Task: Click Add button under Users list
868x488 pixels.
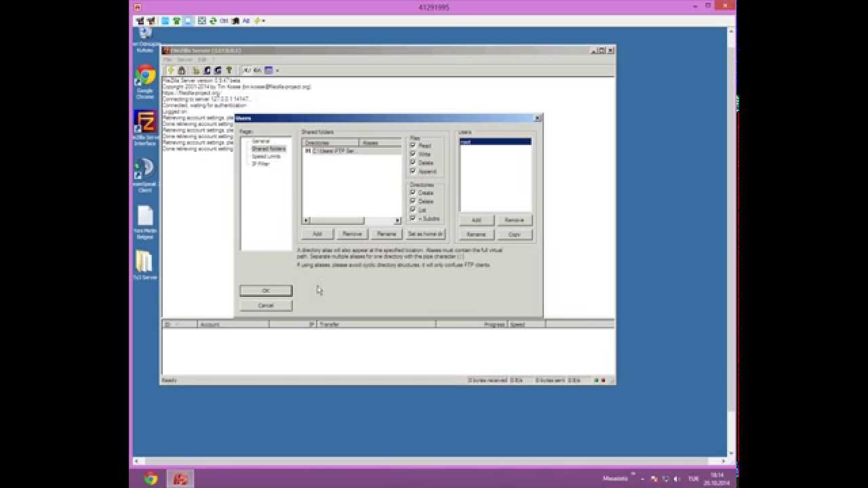Action: pyautogui.click(x=476, y=220)
